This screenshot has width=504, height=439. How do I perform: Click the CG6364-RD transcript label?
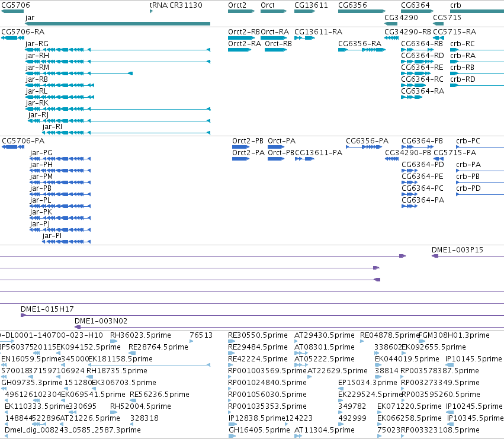(x=422, y=56)
